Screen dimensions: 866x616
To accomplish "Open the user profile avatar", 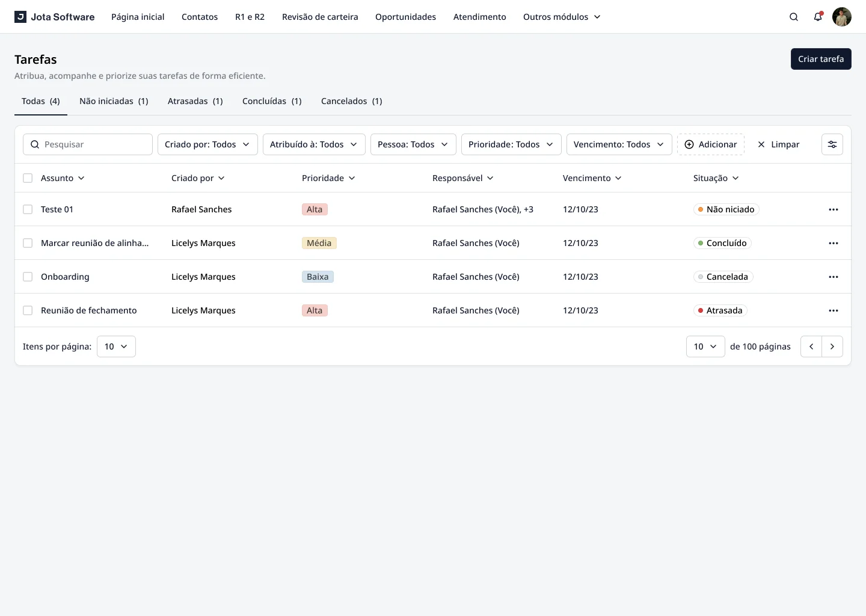I will (x=842, y=17).
